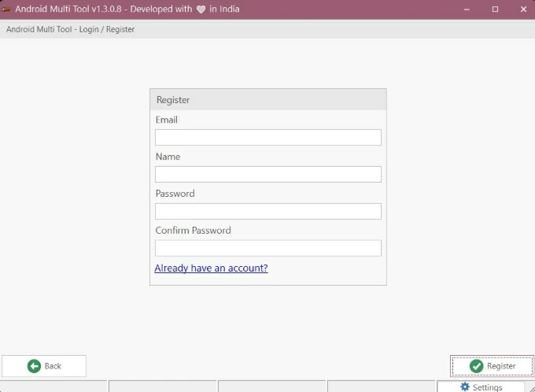Maximize the application window
This screenshot has width=535, height=392.
tap(495, 9)
